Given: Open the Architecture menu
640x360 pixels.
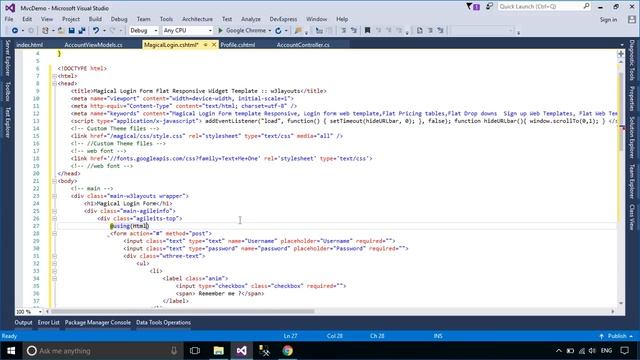Looking at the screenshot, I should point(197,19).
